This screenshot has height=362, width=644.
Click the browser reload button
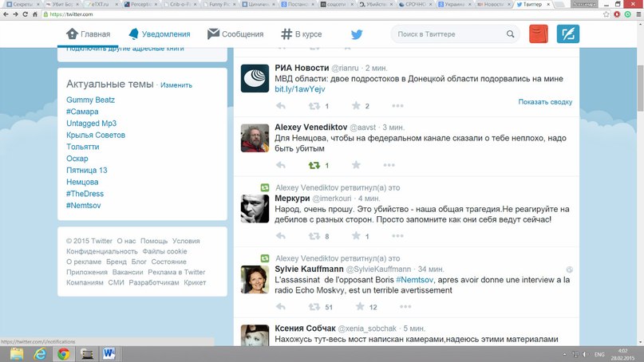click(25, 14)
